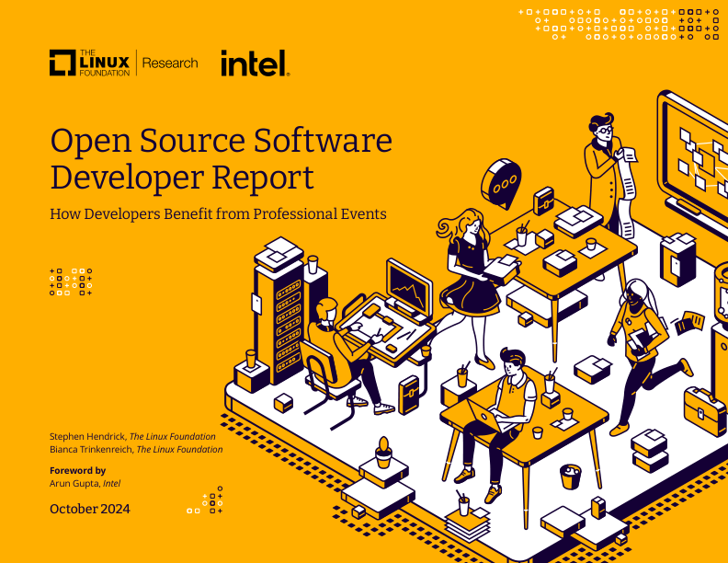
Task: Click the speech bubble with three dots
Action: pyautogui.click(x=501, y=183)
